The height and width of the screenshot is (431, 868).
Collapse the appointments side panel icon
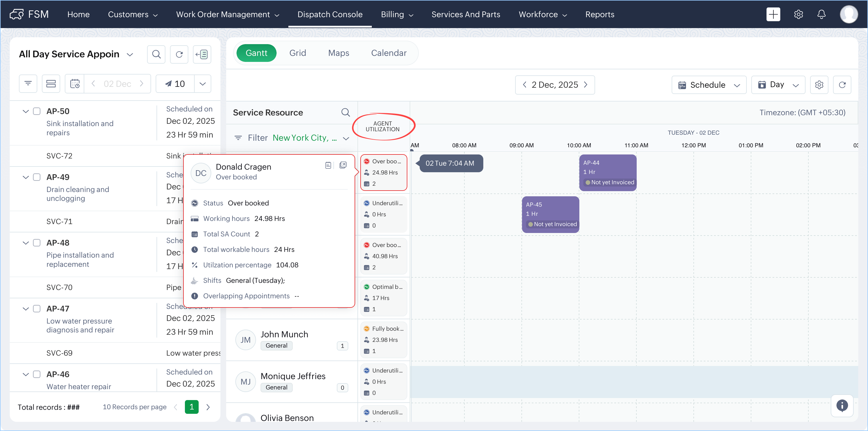pos(202,54)
